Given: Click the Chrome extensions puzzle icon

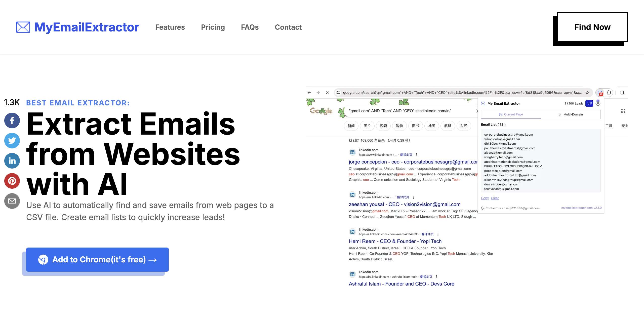Looking at the screenshot, I should point(609,93).
